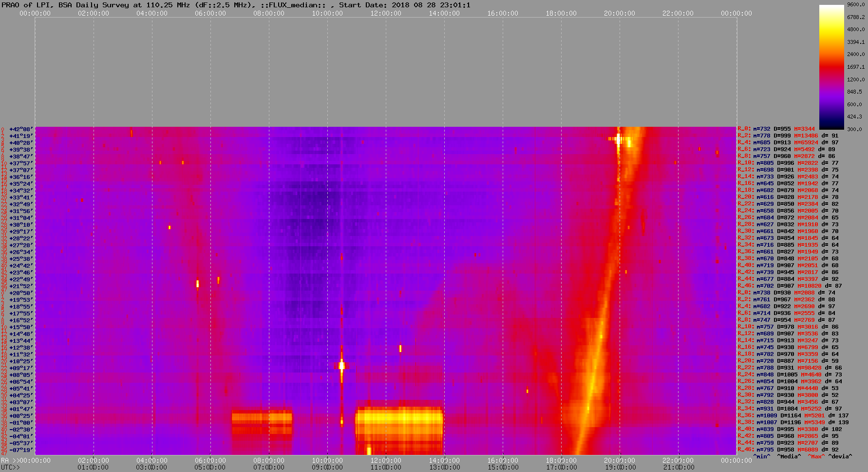Click the '::FLUX_median::' label in the title

pyautogui.click(x=292, y=5)
